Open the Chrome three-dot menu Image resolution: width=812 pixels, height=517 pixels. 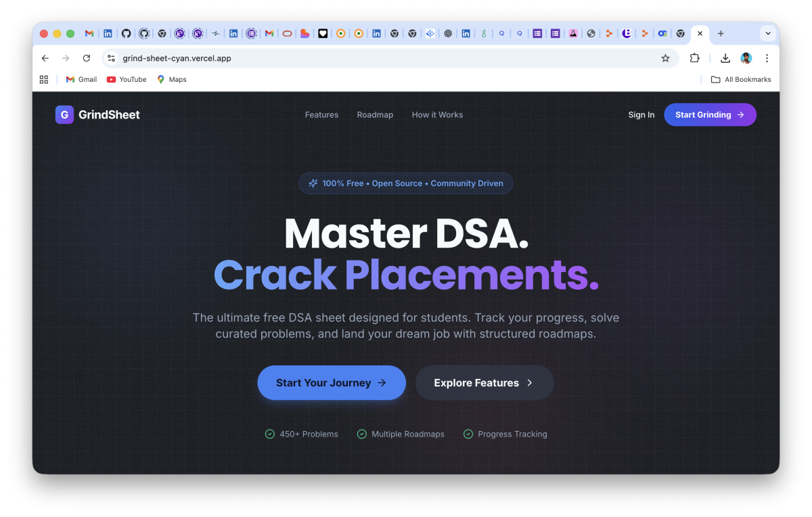tap(767, 58)
